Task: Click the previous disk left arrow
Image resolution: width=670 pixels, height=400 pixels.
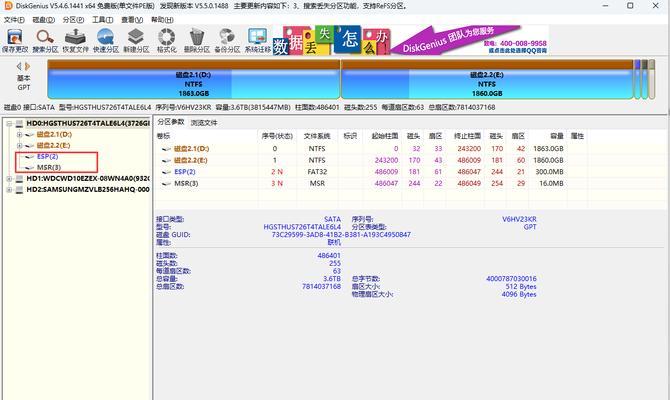Action: [x=19, y=66]
